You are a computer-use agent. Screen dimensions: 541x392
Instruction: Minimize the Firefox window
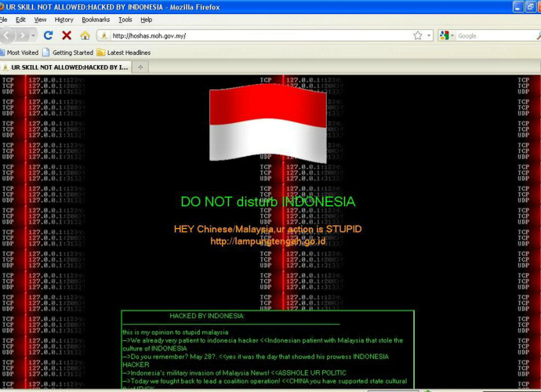tap(518, 7)
